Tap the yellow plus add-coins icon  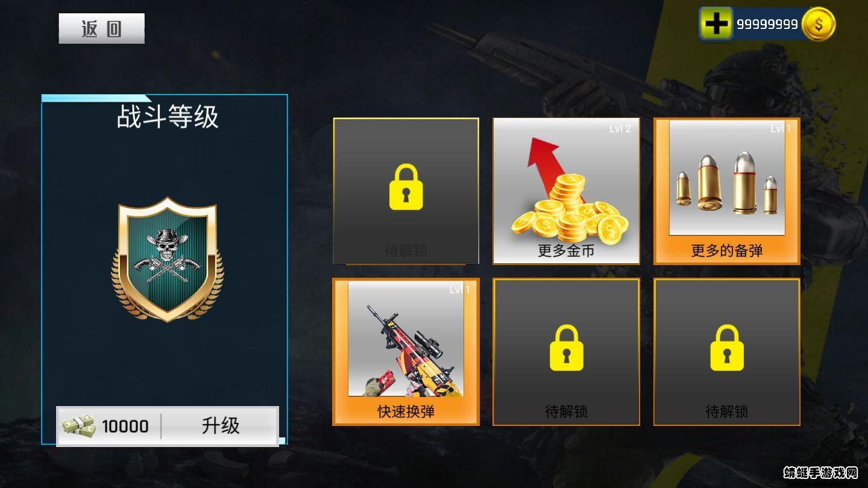[x=716, y=24]
